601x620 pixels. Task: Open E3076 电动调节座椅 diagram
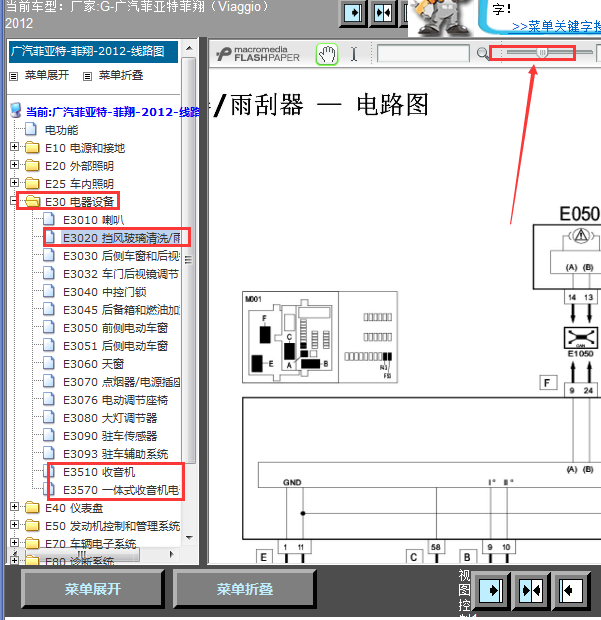tap(115, 400)
